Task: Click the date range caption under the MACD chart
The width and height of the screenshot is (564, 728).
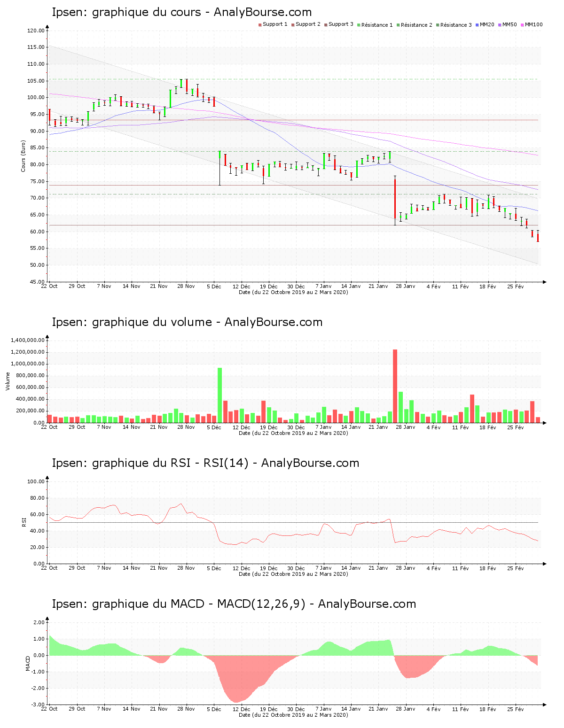Action: 293,715
